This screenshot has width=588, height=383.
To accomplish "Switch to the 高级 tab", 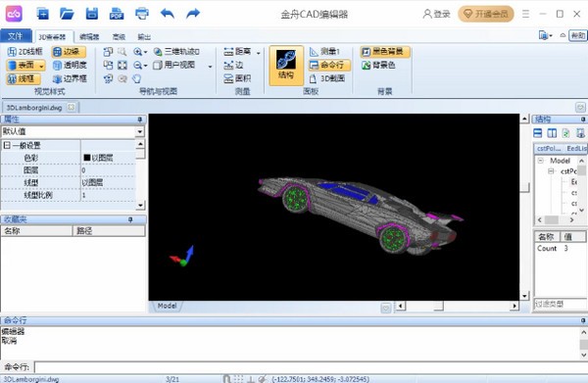I will 119,36.
